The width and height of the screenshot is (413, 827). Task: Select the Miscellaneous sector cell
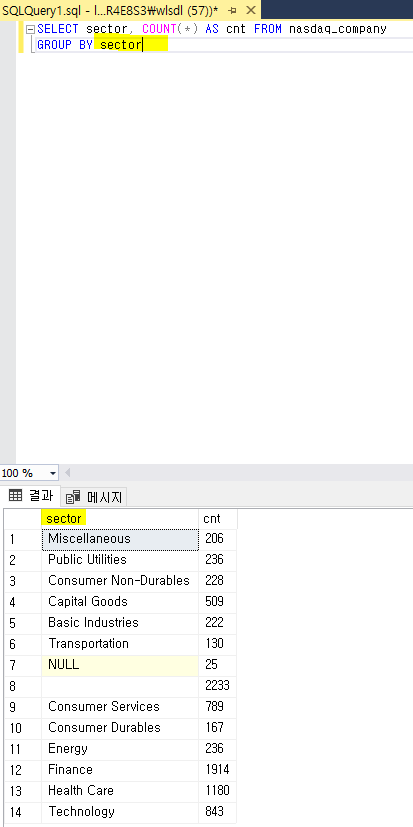tap(120, 539)
